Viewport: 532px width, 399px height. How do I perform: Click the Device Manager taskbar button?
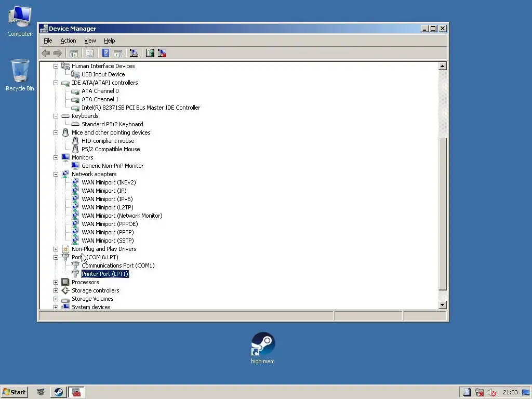click(76, 392)
